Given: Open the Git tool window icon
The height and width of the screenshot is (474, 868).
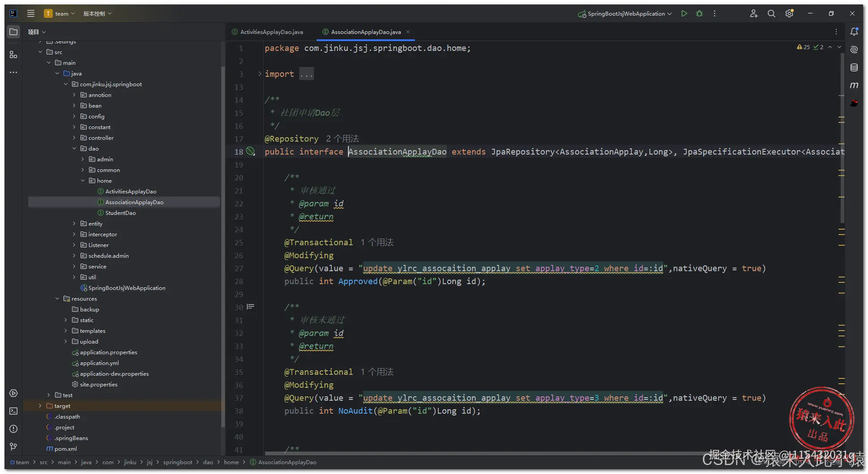Looking at the screenshot, I should pos(13,447).
